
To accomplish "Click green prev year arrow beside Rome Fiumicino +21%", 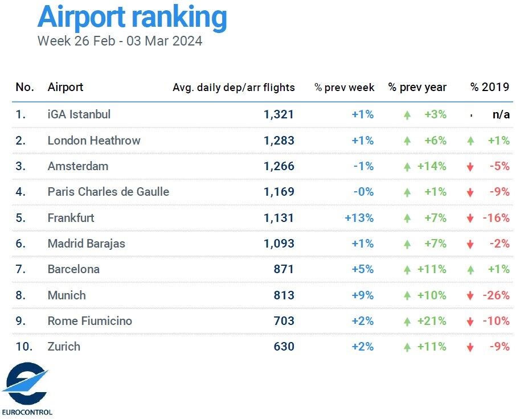I will coord(407,322).
